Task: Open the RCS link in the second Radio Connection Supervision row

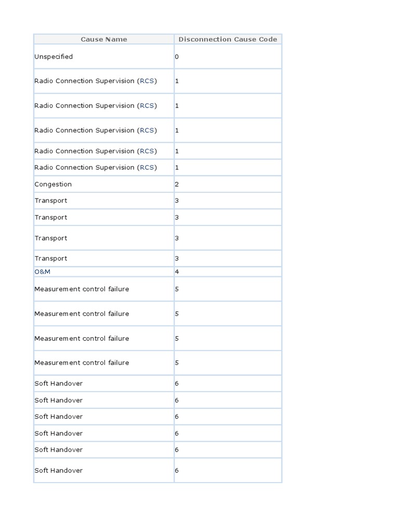Action: point(147,106)
